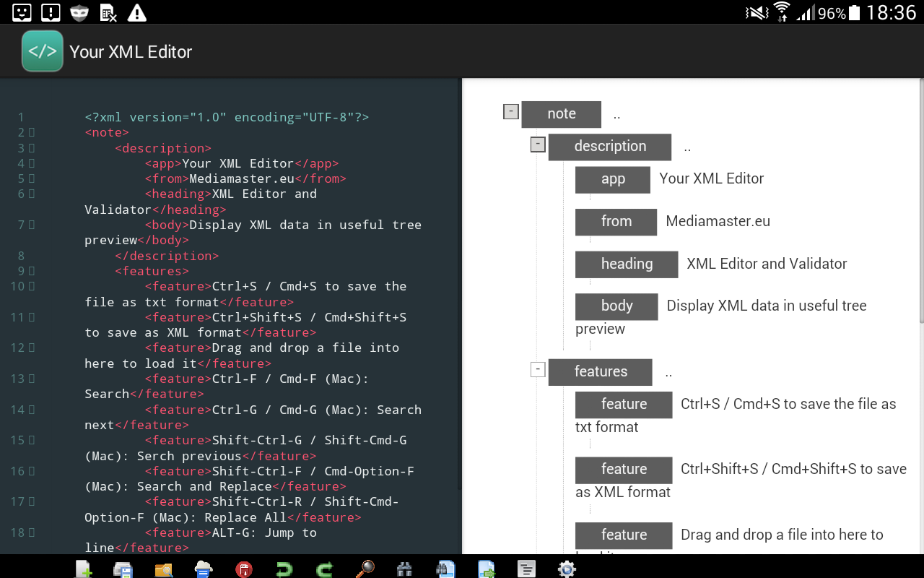The image size is (924, 578).
Task: Select the heading tag in the tree
Action: point(627,264)
